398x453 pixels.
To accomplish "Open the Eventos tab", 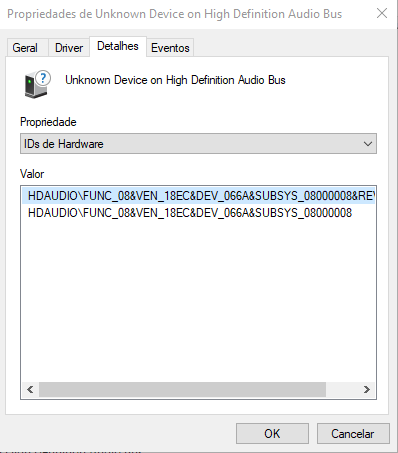I will [x=170, y=48].
